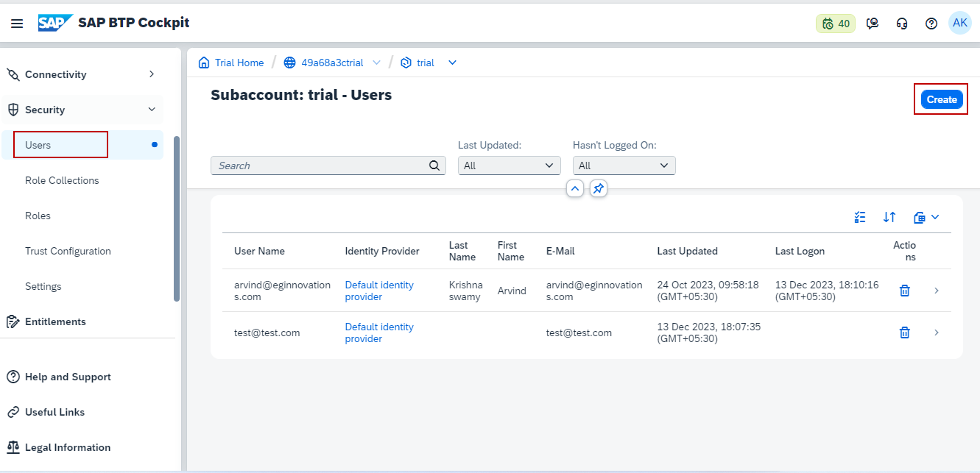The width and height of the screenshot is (980, 473).
Task: Open Default identity provider link for arvind
Action: tap(379, 291)
